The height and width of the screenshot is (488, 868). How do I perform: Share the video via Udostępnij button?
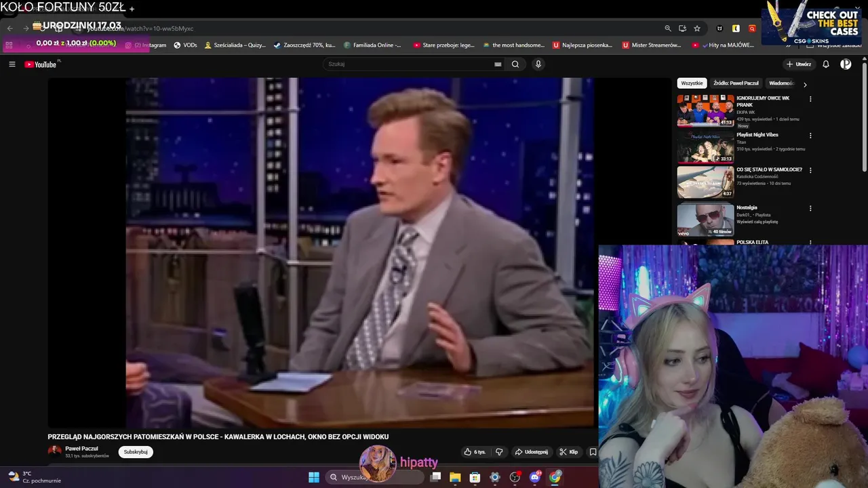(x=531, y=452)
